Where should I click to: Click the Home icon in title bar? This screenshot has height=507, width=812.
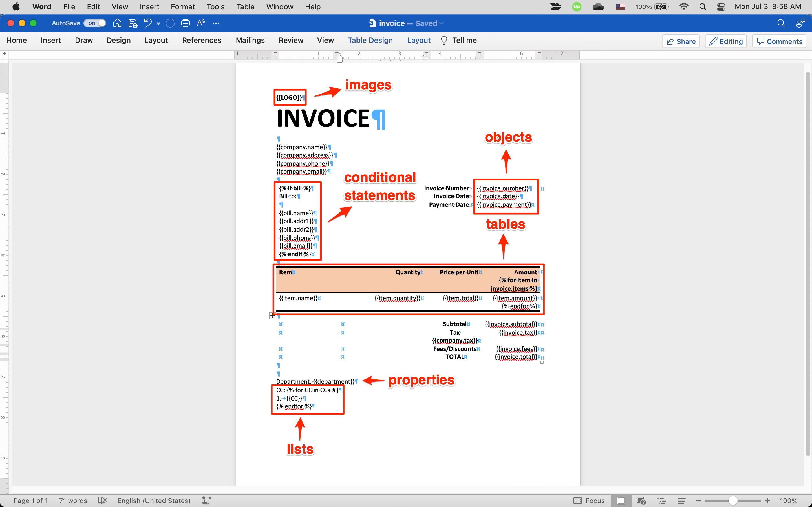pos(117,23)
